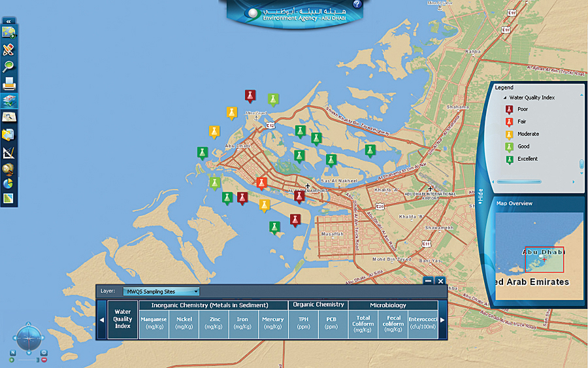The height and width of the screenshot is (368, 588).
Task: Hide the right side legend panel
Action: click(480, 194)
